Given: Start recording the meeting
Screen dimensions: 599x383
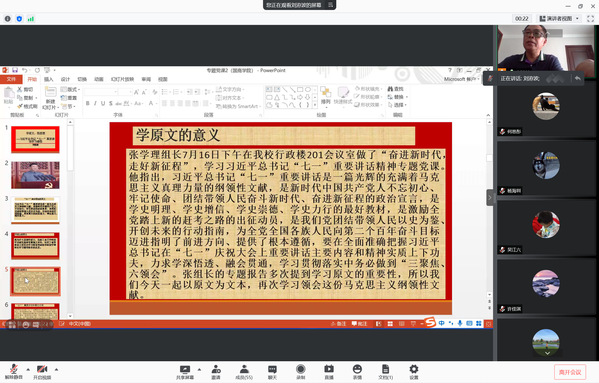Looking at the screenshot, I should (301, 372).
